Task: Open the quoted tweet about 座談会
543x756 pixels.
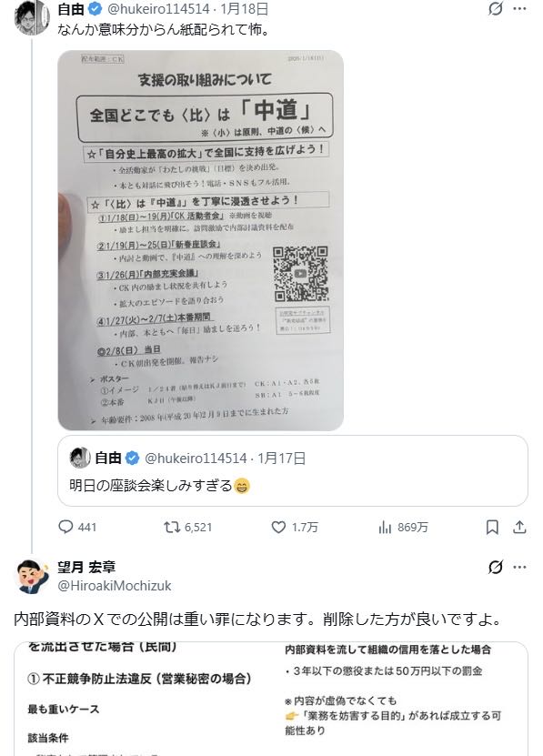Action: (293, 470)
